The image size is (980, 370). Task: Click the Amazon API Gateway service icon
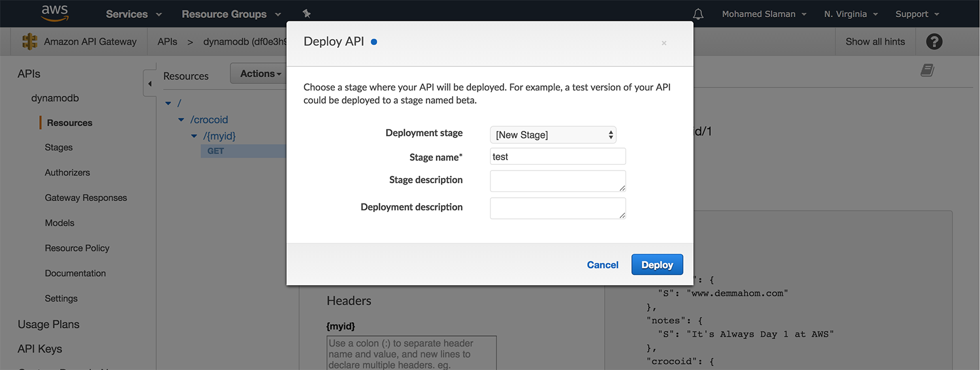(x=29, y=41)
